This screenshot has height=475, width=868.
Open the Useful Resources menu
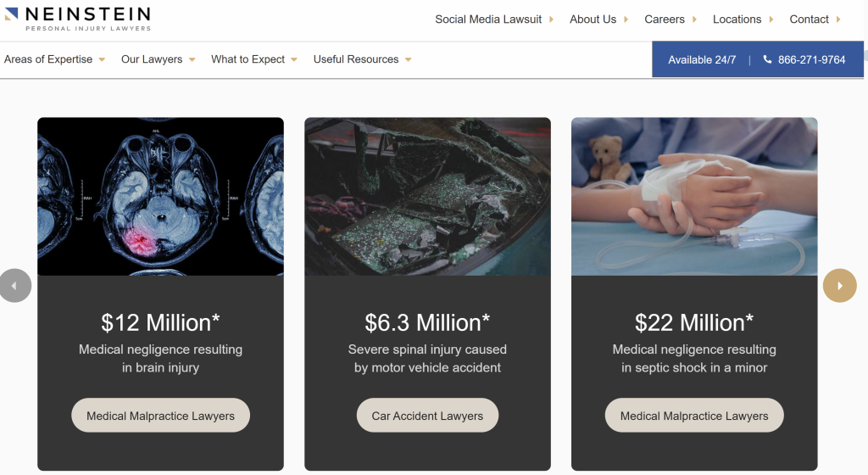coord(362,59)
